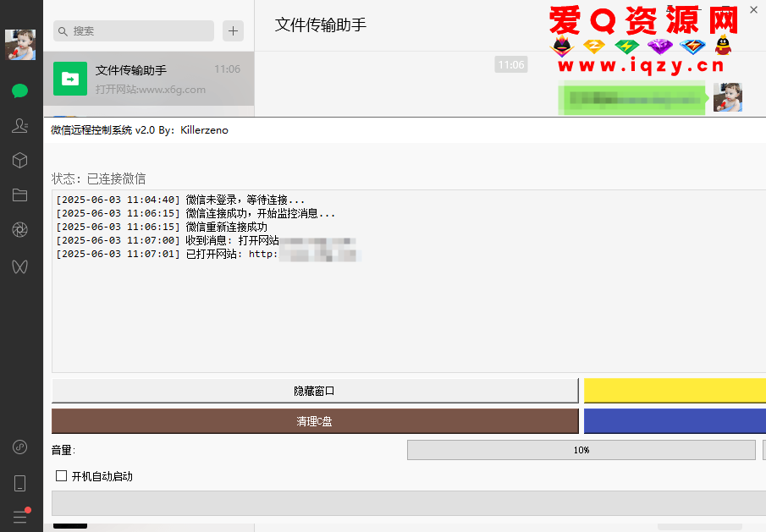Click the green 文件传输助手 folder icon
The image size is (766, 532).
(70, 79)
